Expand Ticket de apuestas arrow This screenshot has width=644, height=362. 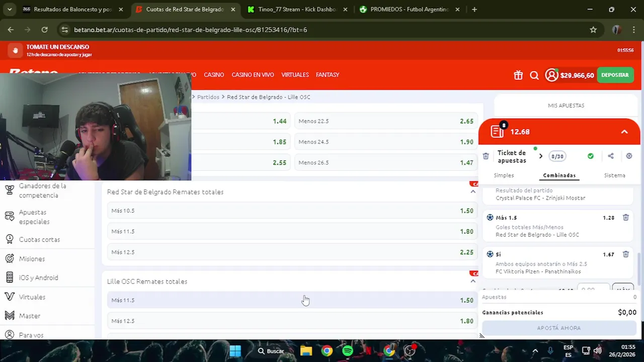541,156
